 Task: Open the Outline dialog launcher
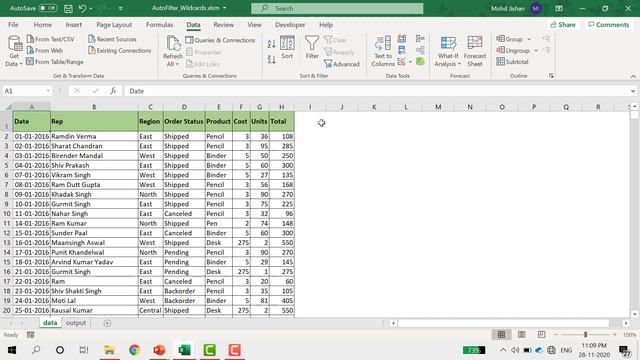(x=551, y=76)
